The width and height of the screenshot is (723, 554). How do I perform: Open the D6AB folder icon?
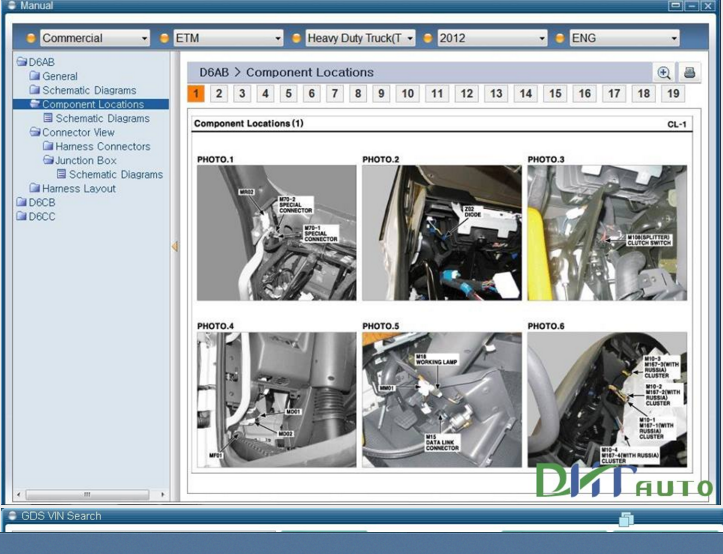[21, 62]
